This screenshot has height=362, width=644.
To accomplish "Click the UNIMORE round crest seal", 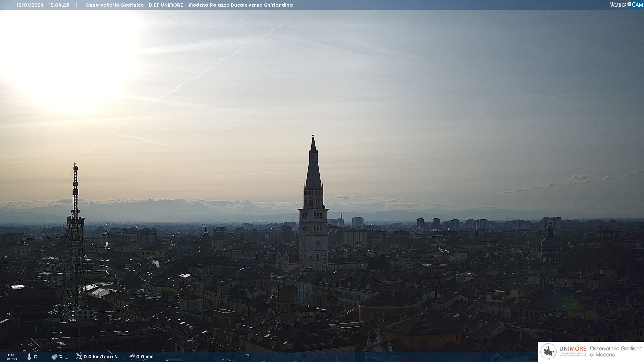I will (548, 352).
